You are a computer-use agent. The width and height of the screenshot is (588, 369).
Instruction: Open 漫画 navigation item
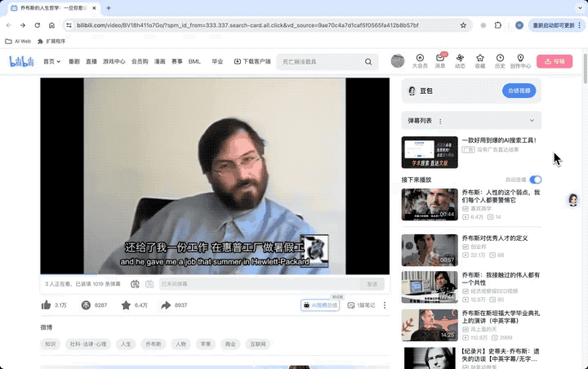click(x=160, y=61)
